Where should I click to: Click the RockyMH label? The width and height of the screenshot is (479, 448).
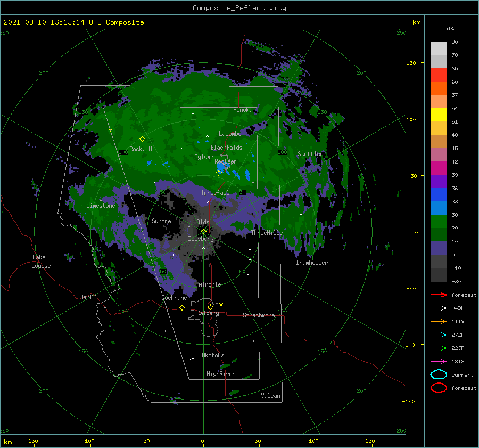click(x=141, y=149)
